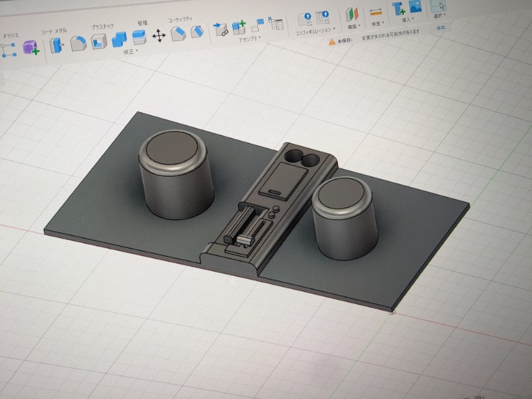Image resolution: width=532 pixels, height=399 pixels.
Task: Switch to the プラスチック tab
Action: coord(102,27)
